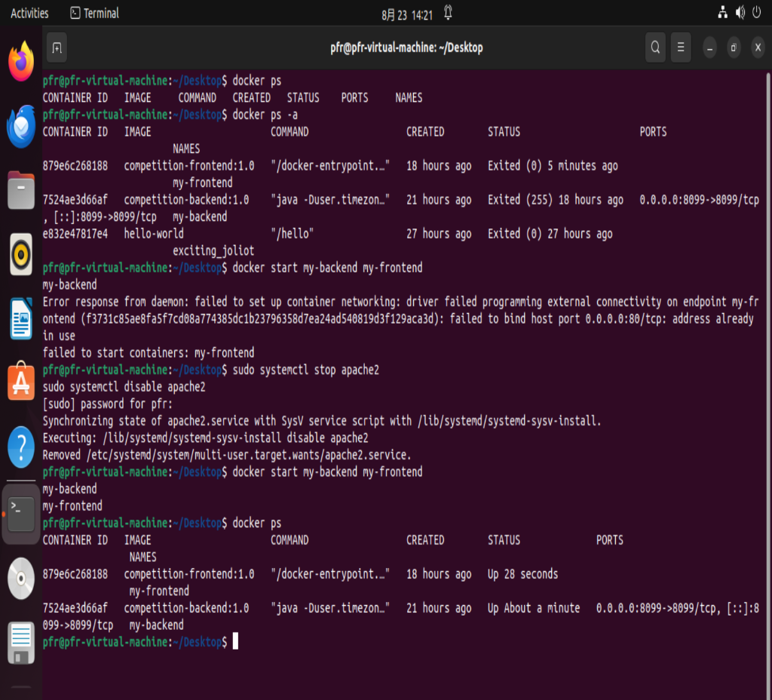Open the power menu icon
772x700 pixels.
pos(757,12)
